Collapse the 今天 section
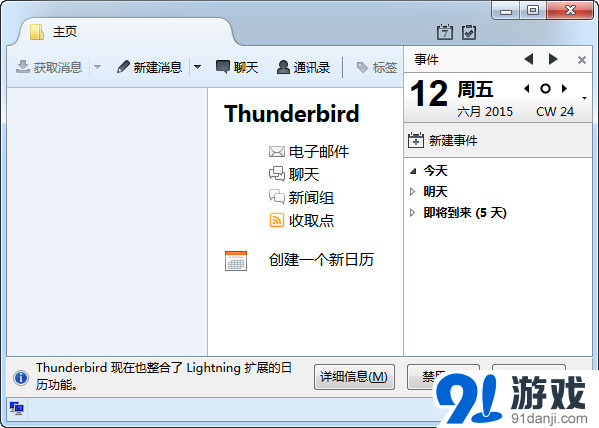The image size is (599, 428). [x=413, y=171]
